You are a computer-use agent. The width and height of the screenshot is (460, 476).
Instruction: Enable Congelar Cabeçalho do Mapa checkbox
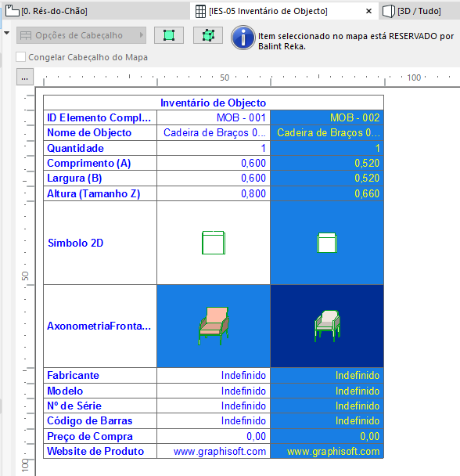pyautogui.click(x=20, y=57)
